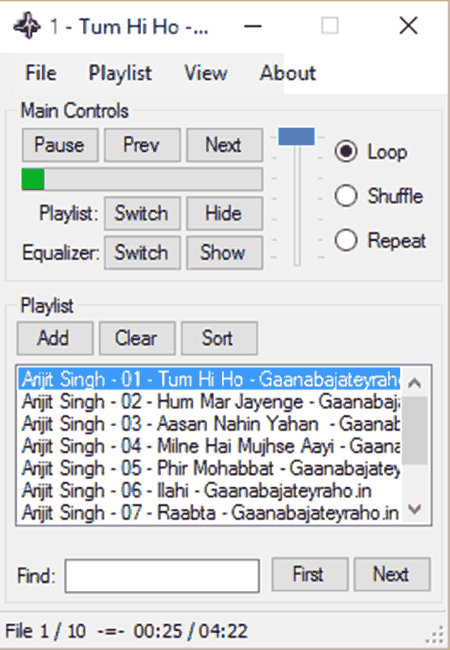
Task: Click the playlist scroll down arrow
Action: point(415,509)
